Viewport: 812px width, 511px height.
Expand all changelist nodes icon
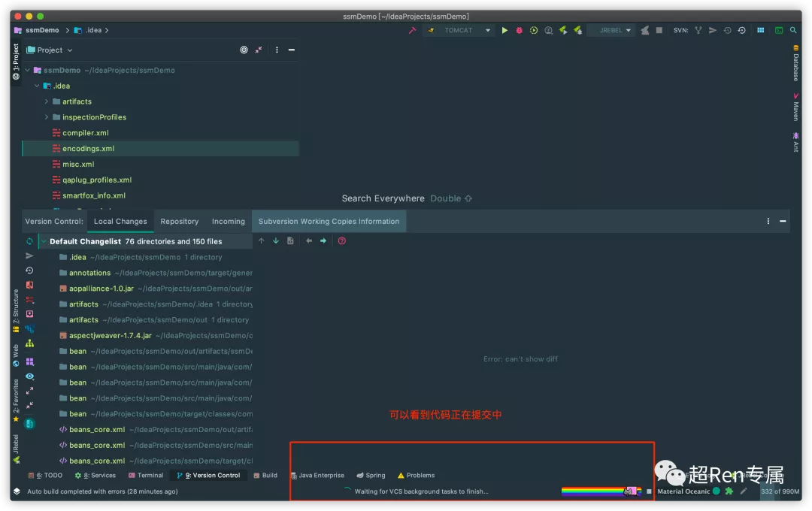[29, 390]
